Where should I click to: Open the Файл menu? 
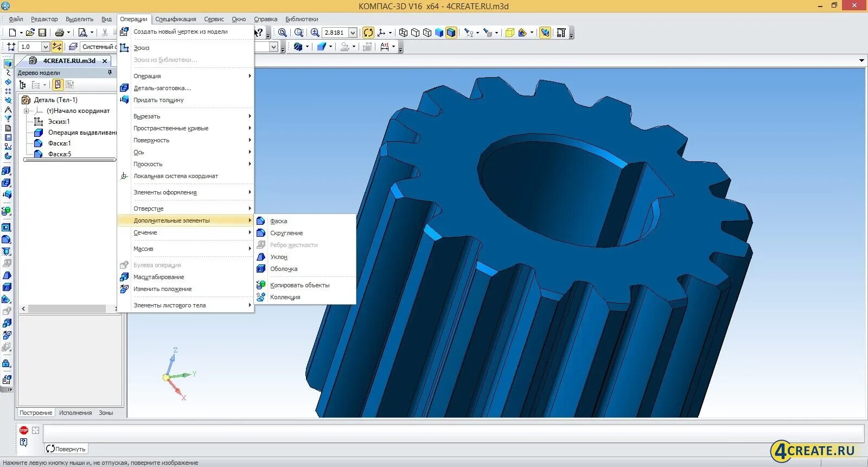coord(16,19)
